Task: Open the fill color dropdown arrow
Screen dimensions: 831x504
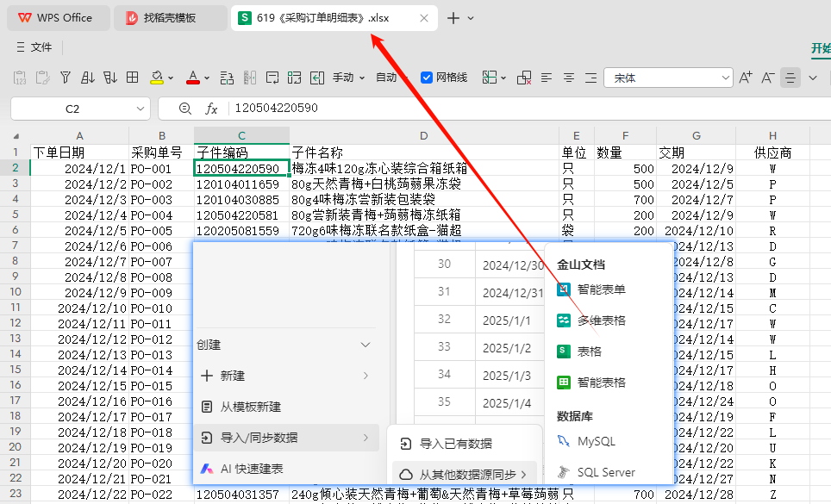Action: [171, 78]
